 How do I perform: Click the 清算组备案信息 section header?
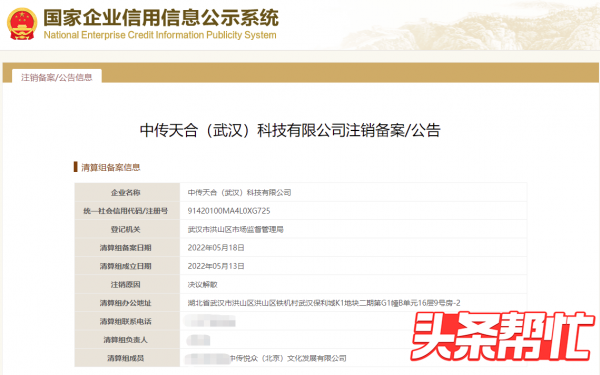(111, 167)
